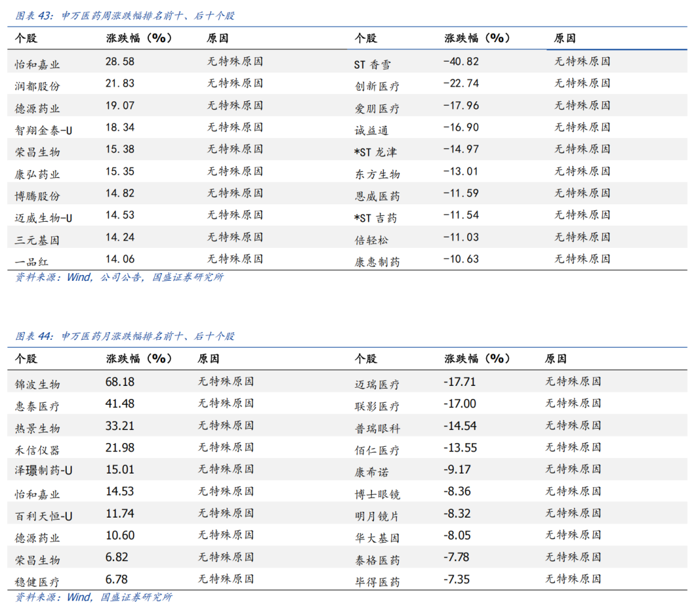The height and width of the screenshot is (611, 700).
Task: Select the value 15.35
Action: 120,171
